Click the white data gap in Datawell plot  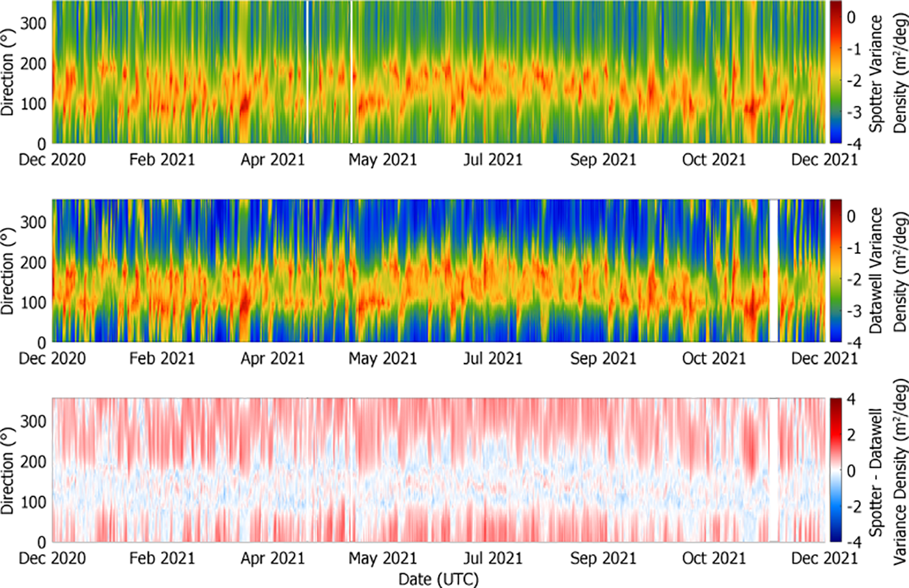774,271
